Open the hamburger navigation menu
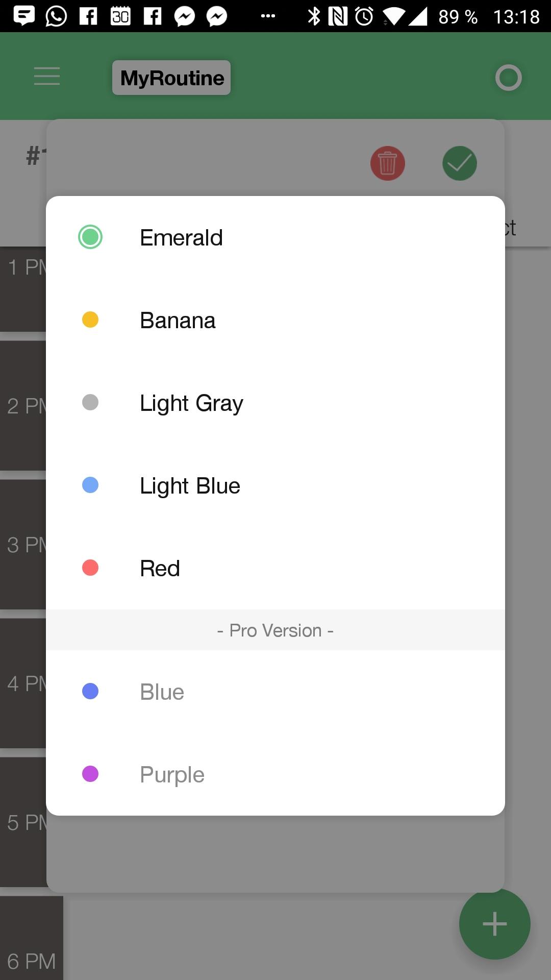The width and height of the screenshot is (551, 980). (x=47, y=77)
